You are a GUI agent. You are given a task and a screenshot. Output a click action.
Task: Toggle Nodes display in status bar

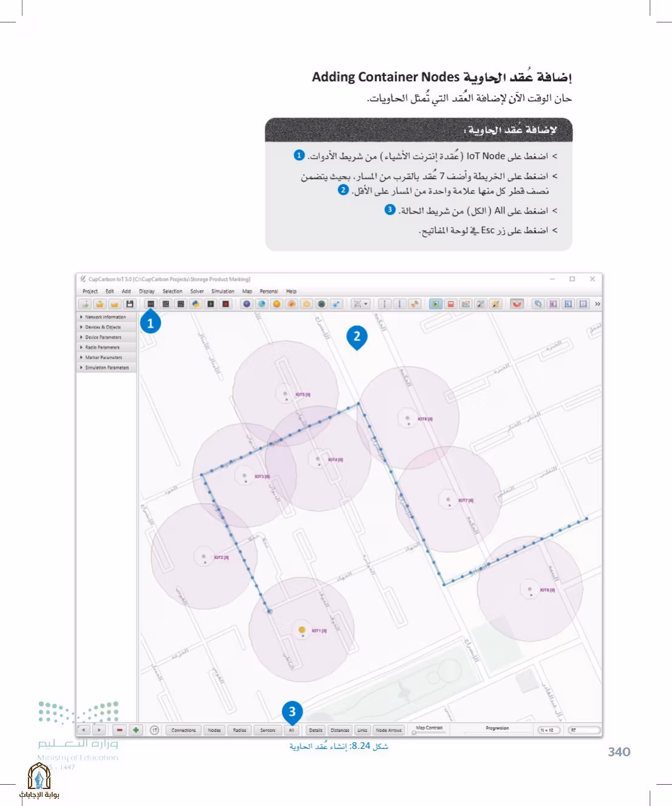214,730
